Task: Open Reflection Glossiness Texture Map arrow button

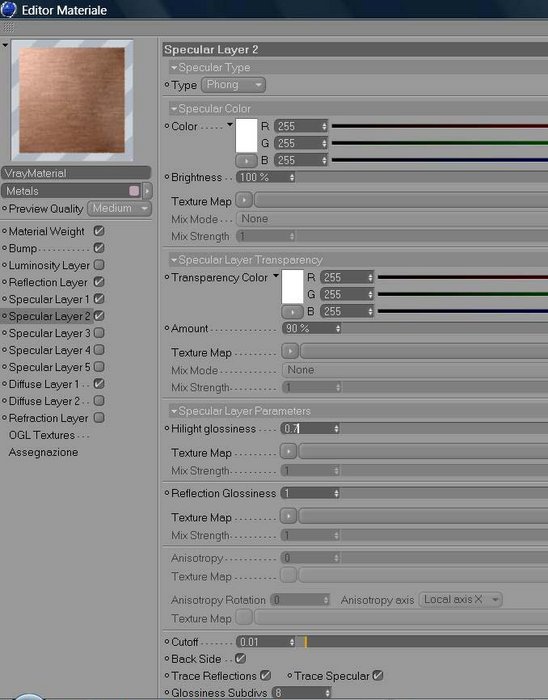Action: [288, 516]
